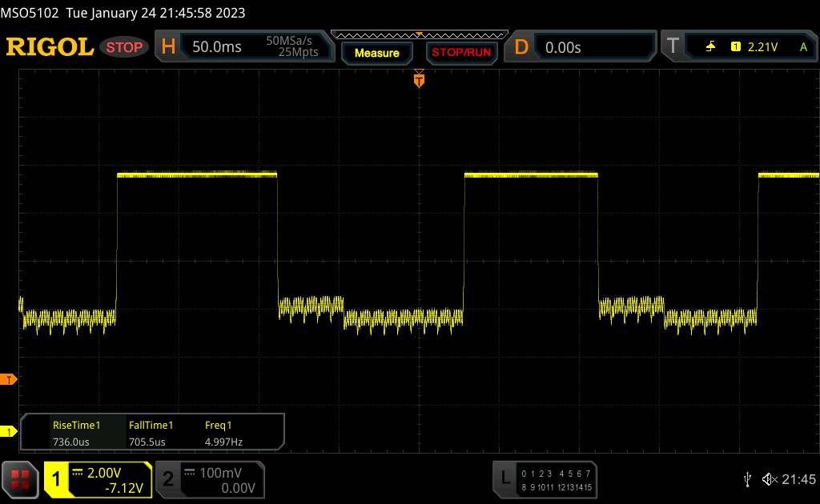Image resolution: width=820 pixels, height=504 pixels.
Task: Click the capture date and time text at top
Action: [x=155, y=13]
